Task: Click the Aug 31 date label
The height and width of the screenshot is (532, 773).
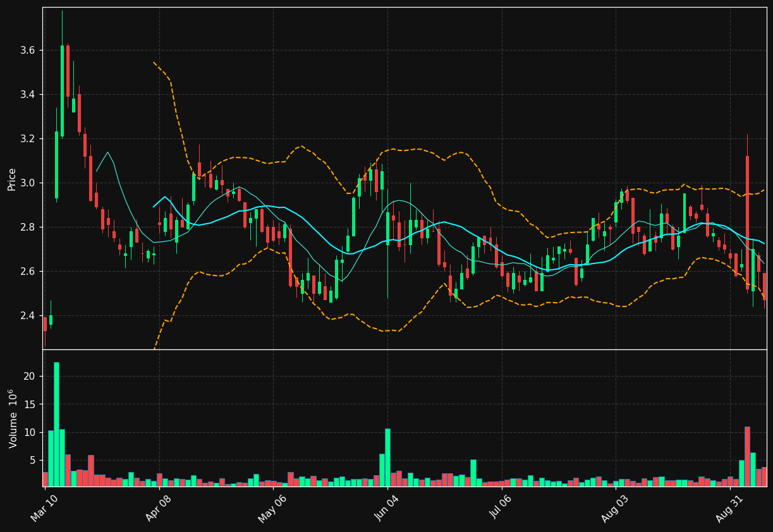Action: coord(731,508)
